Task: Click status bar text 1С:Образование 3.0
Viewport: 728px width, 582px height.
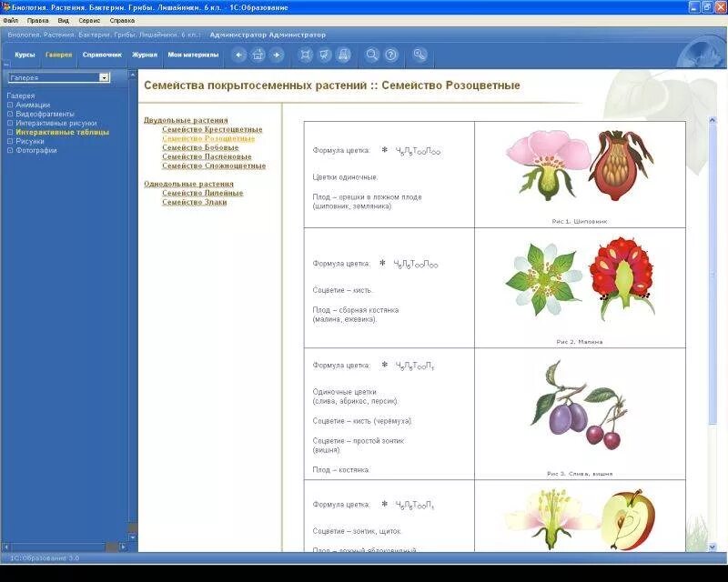Action: [x=45, y=557]
